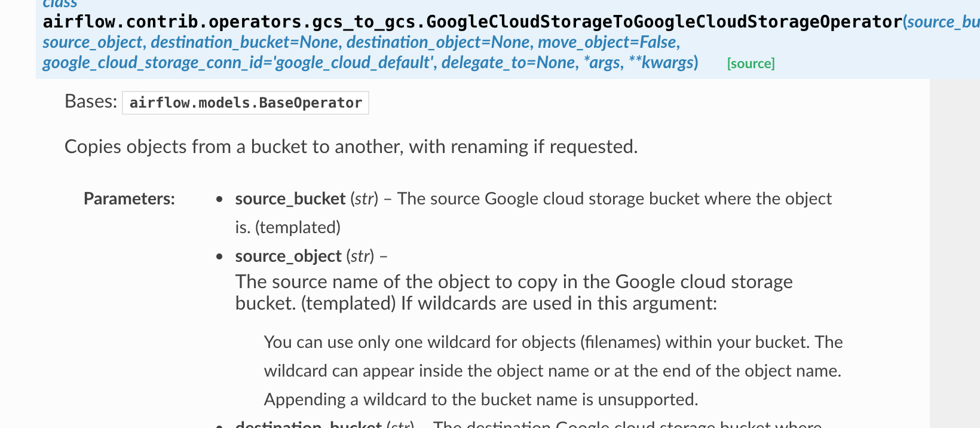The image size is (980, 428).
Task: Click *args in the class signature
Action: tap(602, 63)
